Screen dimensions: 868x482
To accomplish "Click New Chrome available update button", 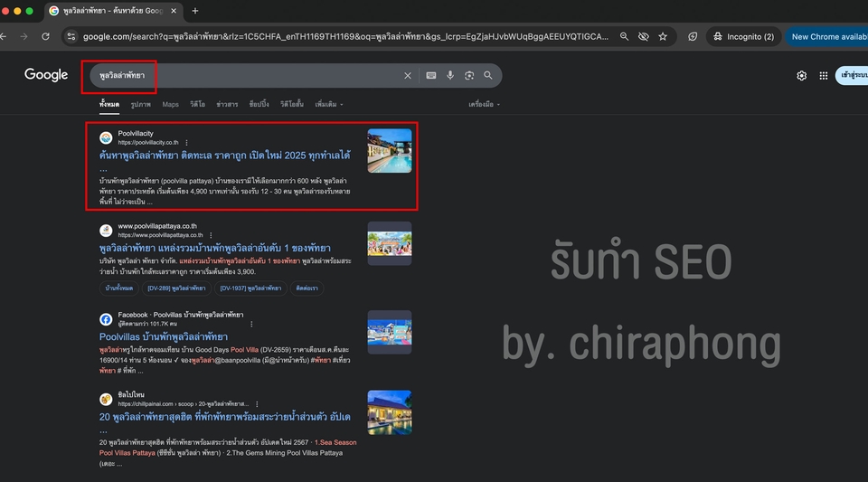I will coord(828,36).
